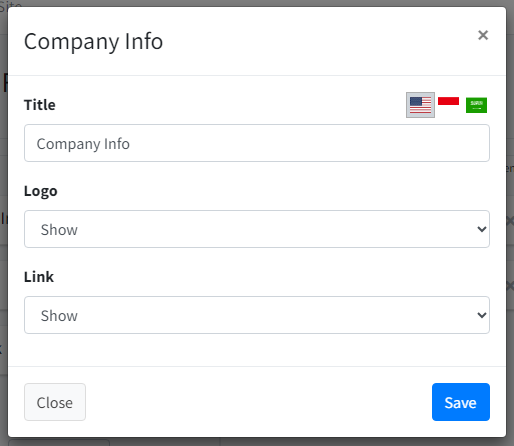Image resolution: width=514 pixels, height=446 pixels.
Task: Choose the Saudi Arabia flag language
Action: (x=476, y=105)
